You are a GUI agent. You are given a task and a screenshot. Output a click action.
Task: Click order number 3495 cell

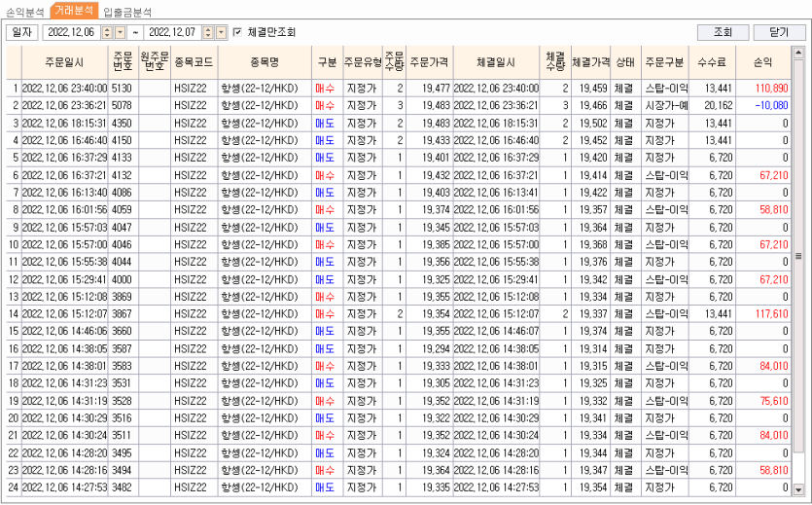click(124, 453)
